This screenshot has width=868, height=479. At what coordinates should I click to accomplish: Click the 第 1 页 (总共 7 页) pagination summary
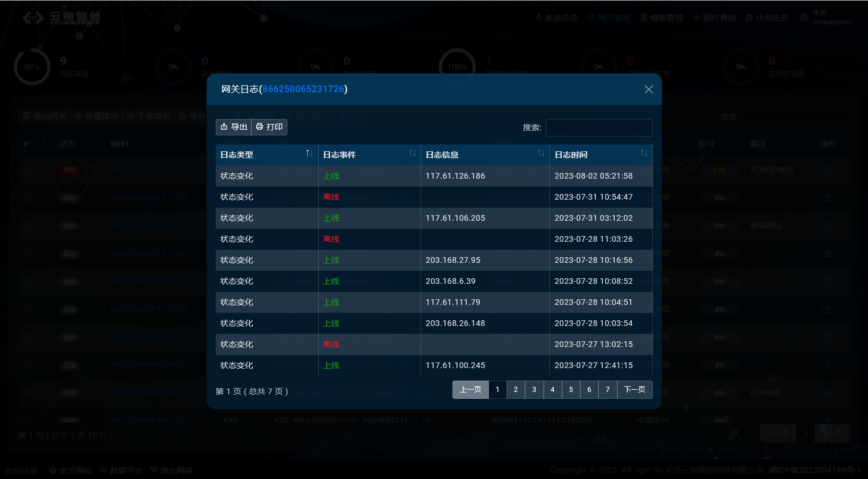tap(252, 391)
